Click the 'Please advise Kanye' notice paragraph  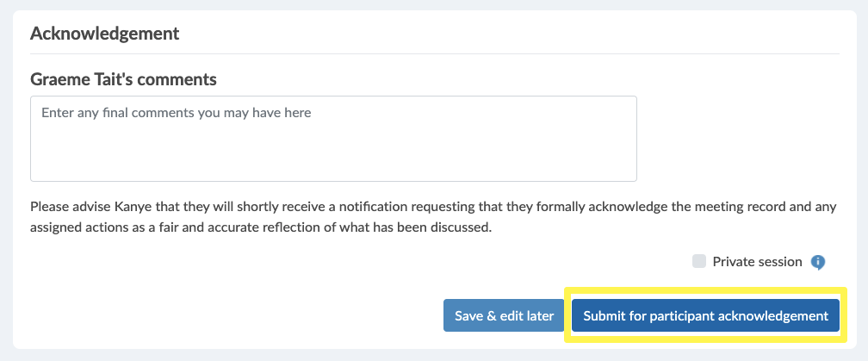(x=433, y=217)
